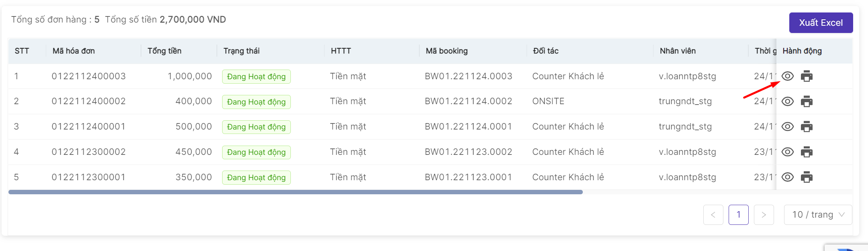868x251 pixels.
Task: Click the Xuất Excel button
Action: tap(821, 23)
